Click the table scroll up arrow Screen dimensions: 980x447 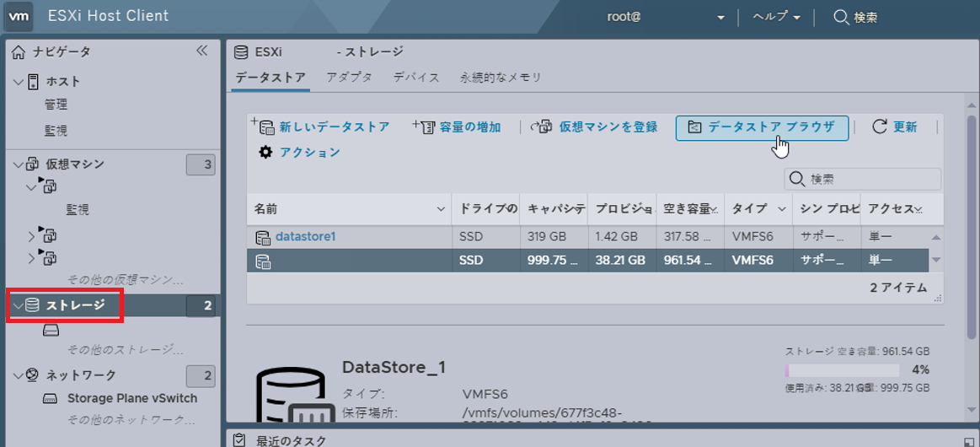tap(935, 238)
